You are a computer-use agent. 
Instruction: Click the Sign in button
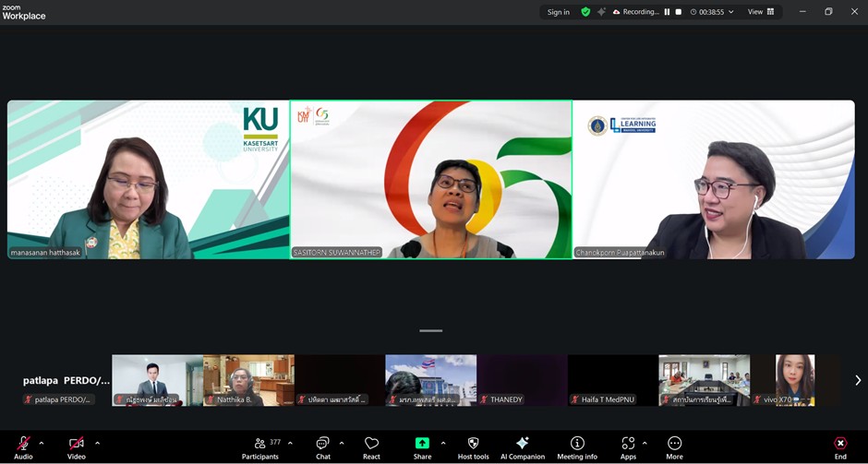(x=558, y=12)
